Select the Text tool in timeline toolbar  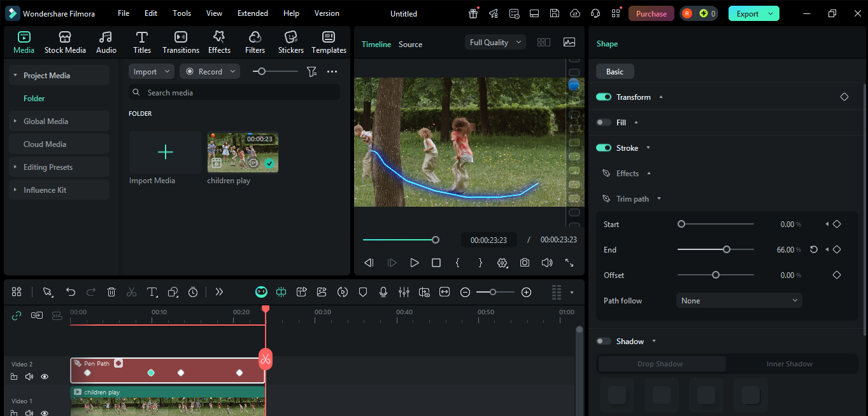click(x=152, y=292)
